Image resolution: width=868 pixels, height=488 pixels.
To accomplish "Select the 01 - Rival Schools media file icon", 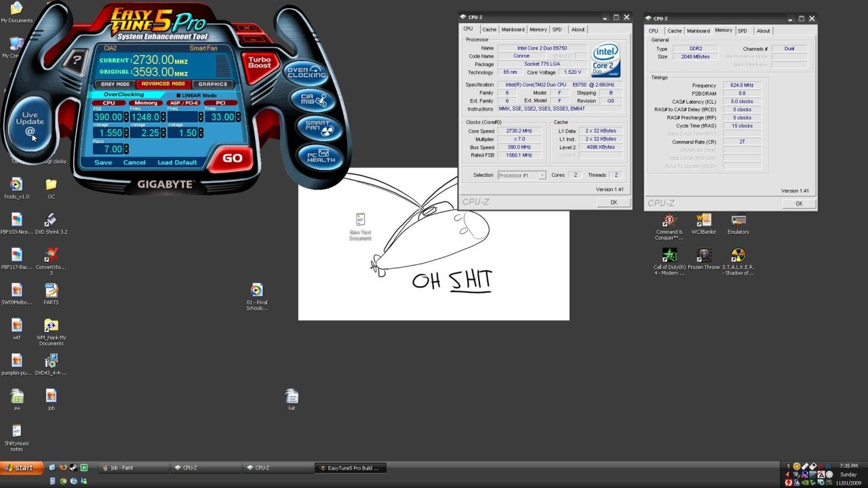I will click(x=256, y=297).
